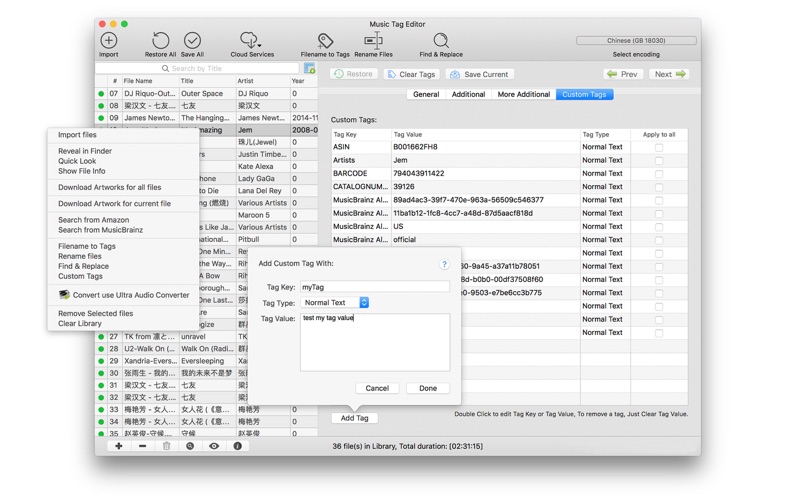800x500 pixels.
Task: Click the help question mark icon
Action: click(x=444, y=264)
